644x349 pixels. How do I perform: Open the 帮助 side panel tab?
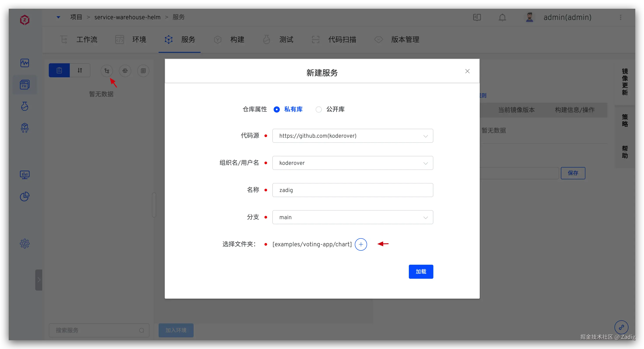625,152
